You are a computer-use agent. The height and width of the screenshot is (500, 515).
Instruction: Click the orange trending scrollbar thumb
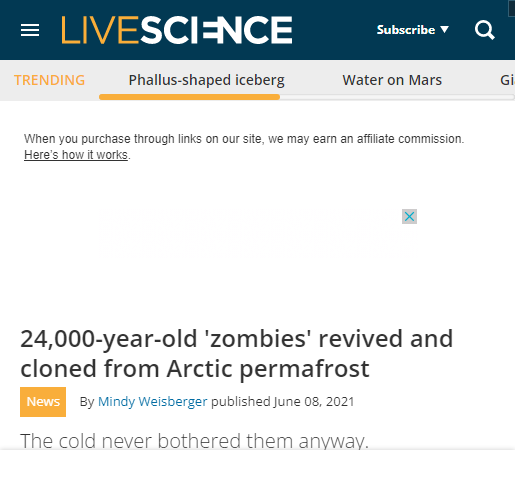[189, 97]
